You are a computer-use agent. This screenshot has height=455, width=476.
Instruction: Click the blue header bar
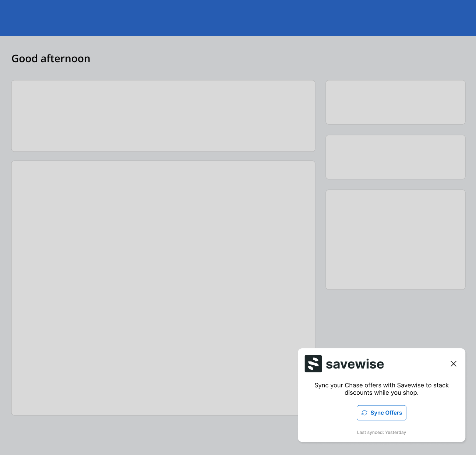point(238,18)
